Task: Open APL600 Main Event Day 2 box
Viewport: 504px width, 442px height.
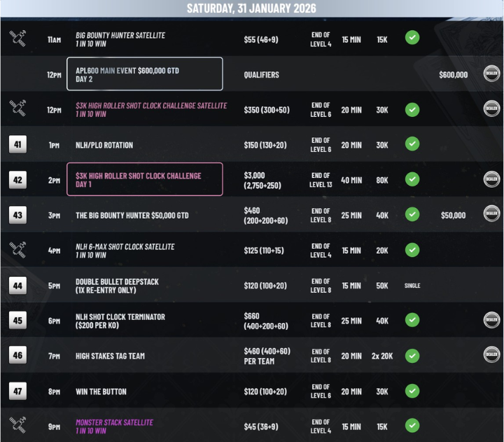Action: coord(145,74)
